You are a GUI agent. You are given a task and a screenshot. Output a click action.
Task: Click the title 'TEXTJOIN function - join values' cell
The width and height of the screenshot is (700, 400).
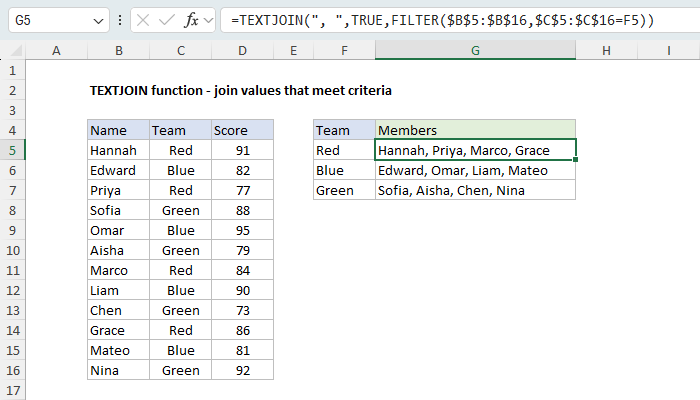coord(241,91)
